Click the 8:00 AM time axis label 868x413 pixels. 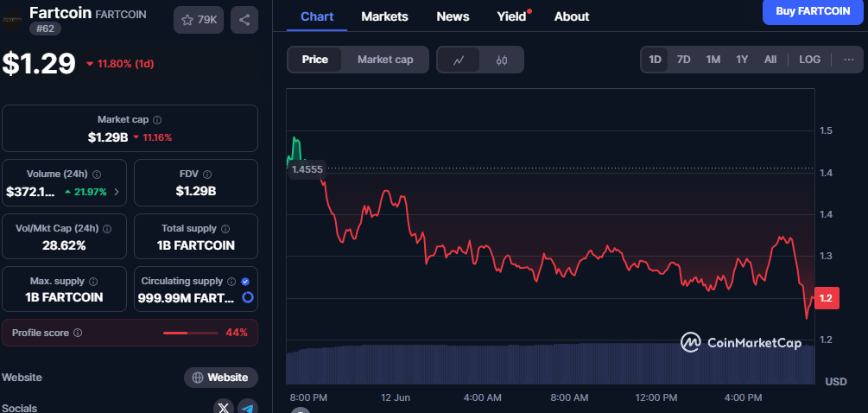click(x=570, y=397)
